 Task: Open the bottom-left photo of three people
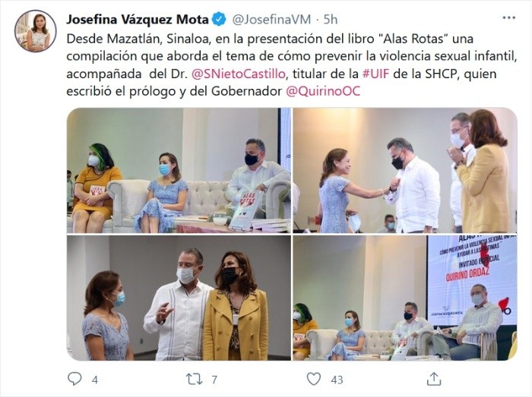coord(179,298)
